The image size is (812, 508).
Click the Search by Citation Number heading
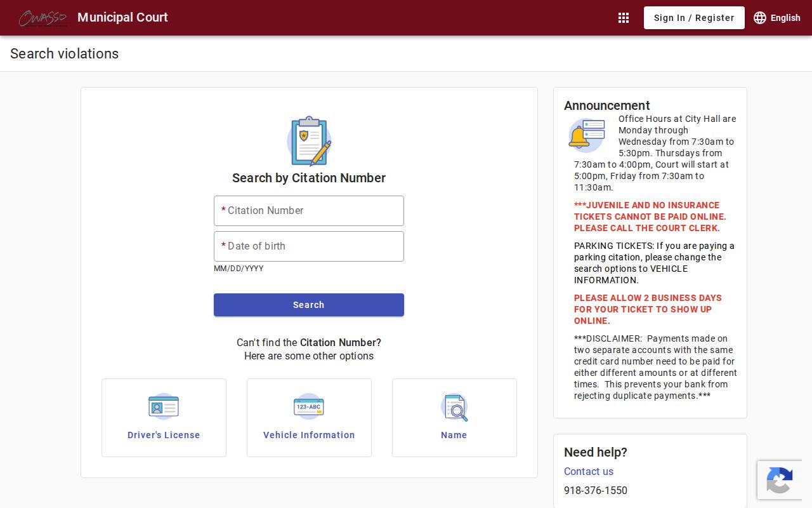point(309,178)
